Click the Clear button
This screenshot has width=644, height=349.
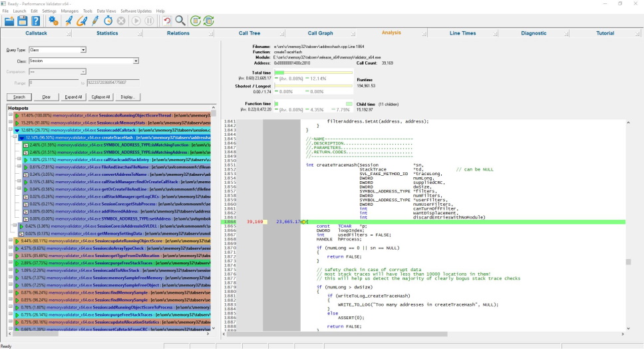47,97
